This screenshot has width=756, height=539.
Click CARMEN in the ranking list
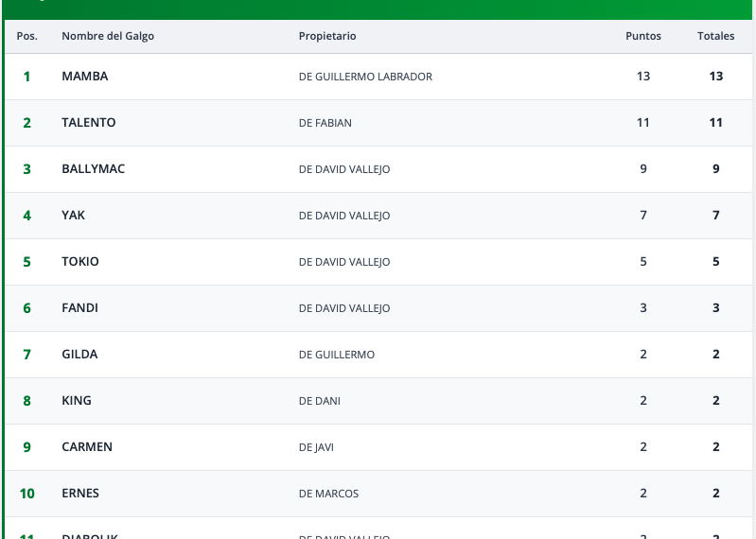(87, 447)
